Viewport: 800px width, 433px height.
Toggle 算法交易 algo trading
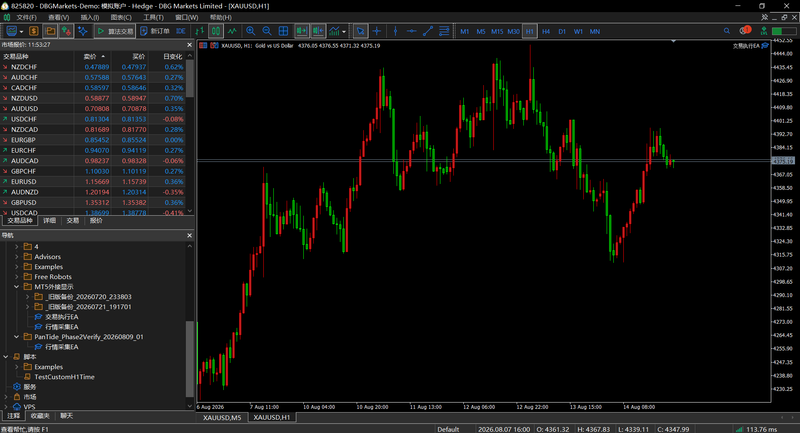click(x=115, y=31)
